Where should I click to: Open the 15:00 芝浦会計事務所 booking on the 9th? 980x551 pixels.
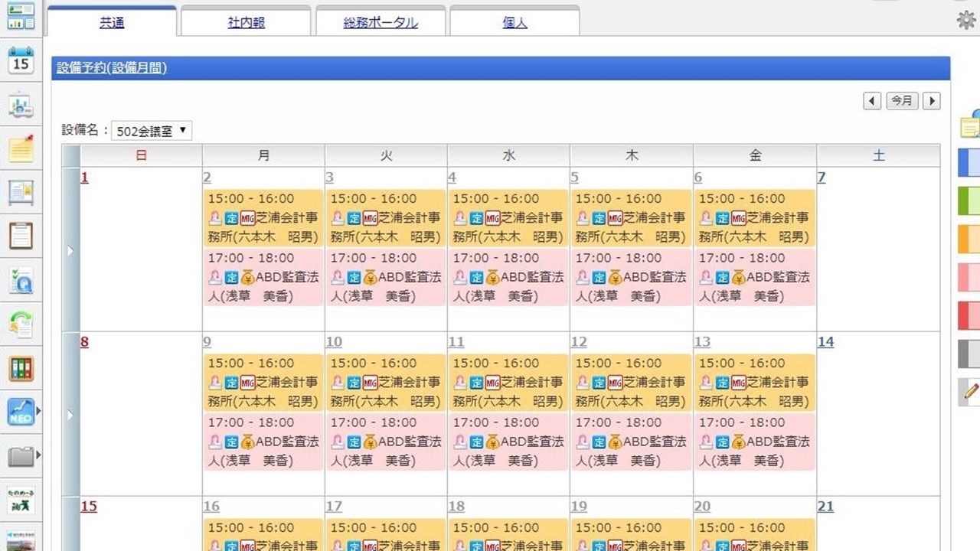263,383
